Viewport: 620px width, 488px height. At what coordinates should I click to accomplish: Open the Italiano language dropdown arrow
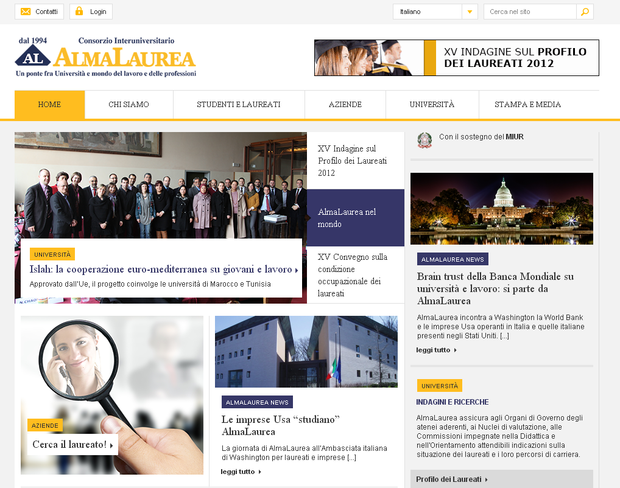(470, 11)
